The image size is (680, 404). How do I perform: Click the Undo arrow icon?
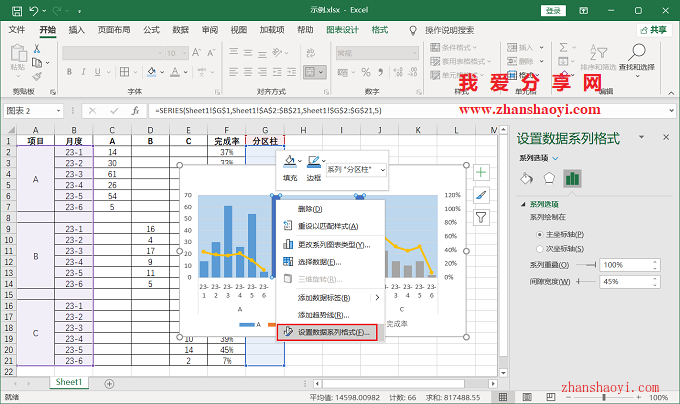[34, 11]
